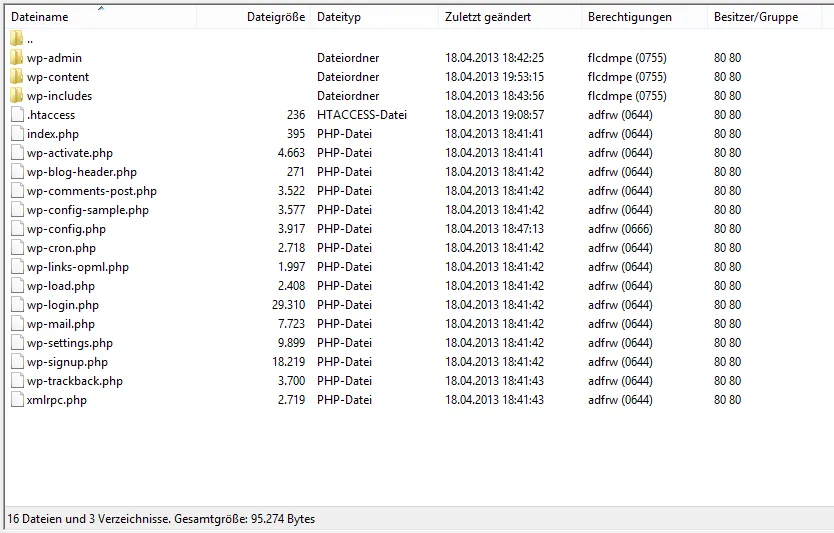The height and width of the screenshot is (533, 834).
Task: Click the 18.04.2013 19:08:57 date of .htaccess
Action: [x=495, y=115]
